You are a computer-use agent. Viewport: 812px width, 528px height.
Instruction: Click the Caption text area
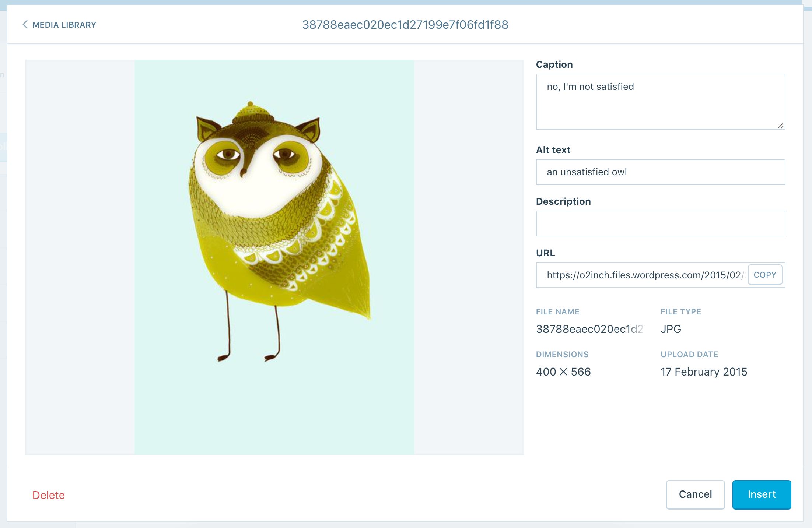[661, 102]
